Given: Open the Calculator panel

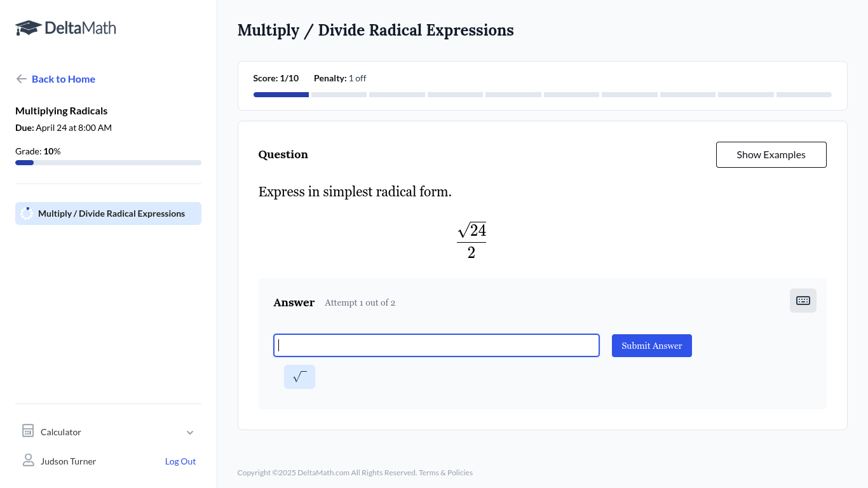Looking at the screenshot, I should pyautogui.click(x=61, y=432).
